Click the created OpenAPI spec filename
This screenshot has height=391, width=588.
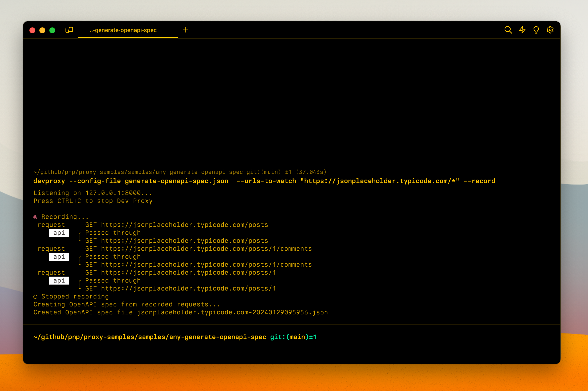233,312
